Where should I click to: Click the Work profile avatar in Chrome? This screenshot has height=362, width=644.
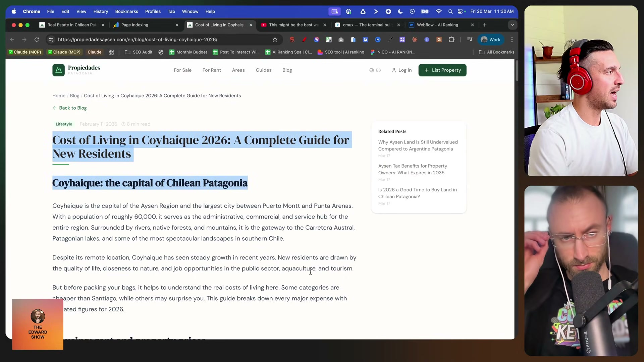(491, 40)
